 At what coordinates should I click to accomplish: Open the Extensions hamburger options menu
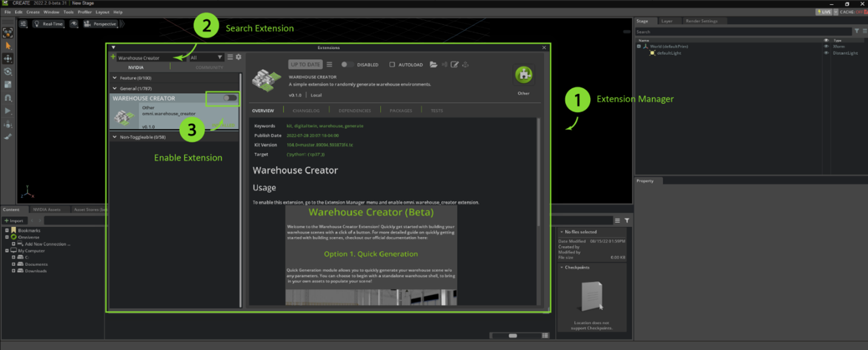230,57
